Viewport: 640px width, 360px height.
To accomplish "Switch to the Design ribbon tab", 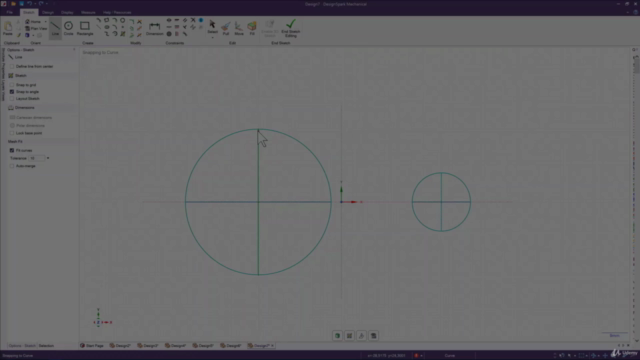I will coord(48,12).
